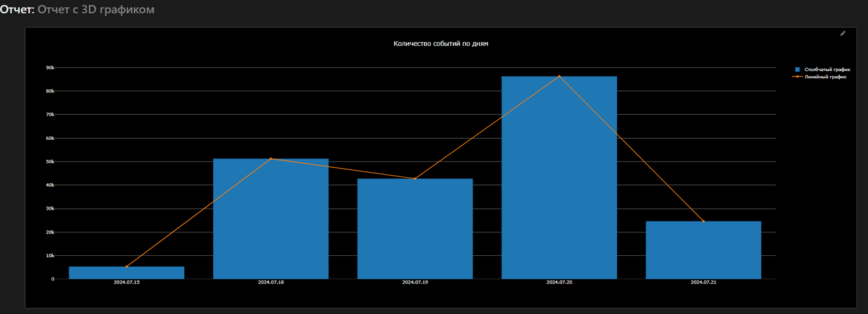The width and height of the screenshot is (868, 314).
Task: Click the middle of the 2024.07.19 bar
Action: [x=415, y=229]
